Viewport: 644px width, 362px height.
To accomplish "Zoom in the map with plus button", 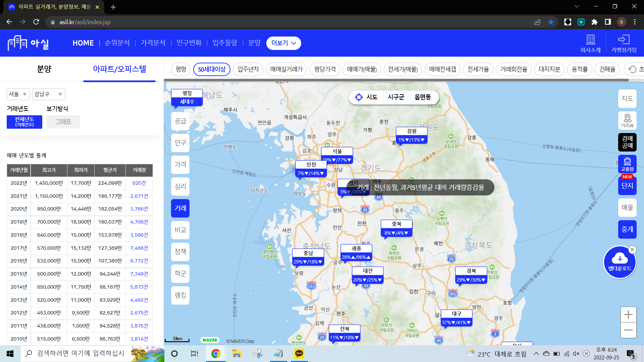I will pos(628,314).
